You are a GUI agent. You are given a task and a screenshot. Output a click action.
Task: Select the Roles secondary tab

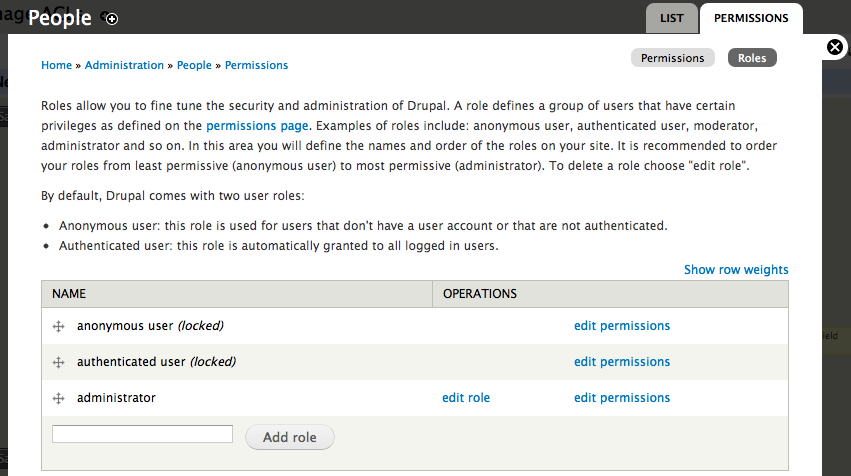(752, 58)
